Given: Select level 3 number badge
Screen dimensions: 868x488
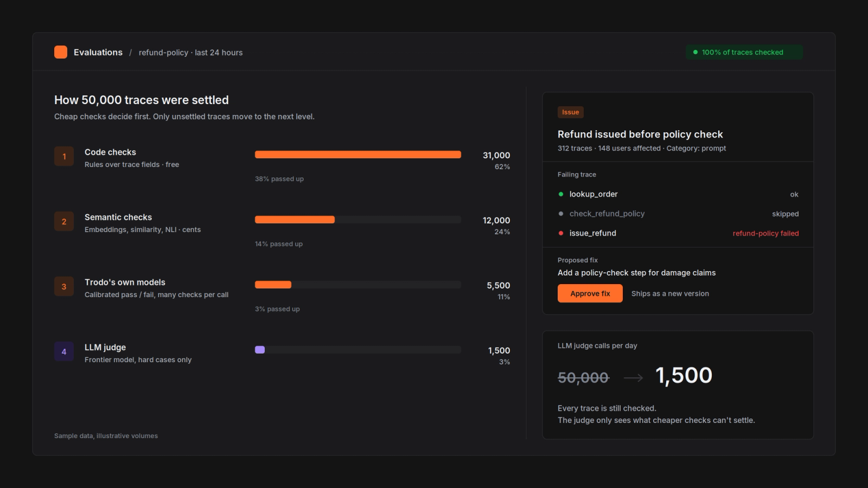Looking at the screenshot, I should click(64, 286).
